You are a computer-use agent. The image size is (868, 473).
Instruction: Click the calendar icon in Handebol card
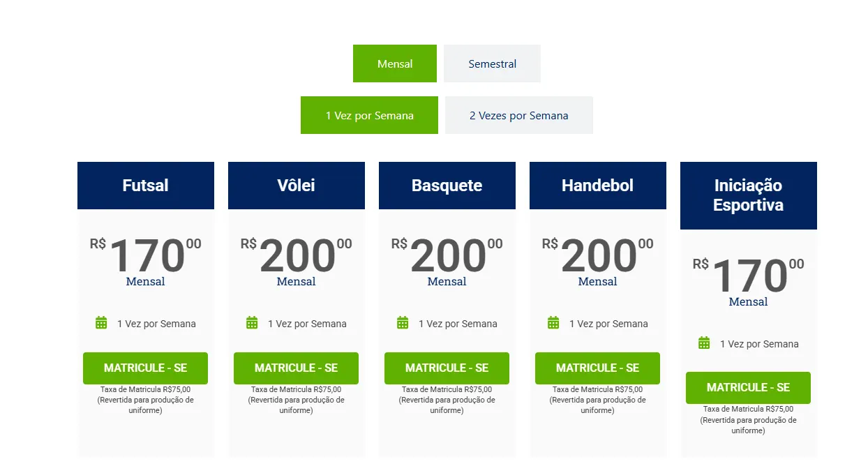[x=553, y=322]
